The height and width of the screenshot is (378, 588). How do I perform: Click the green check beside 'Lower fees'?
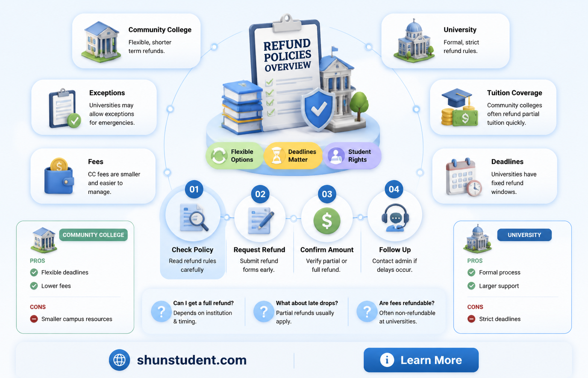[34, 286]
